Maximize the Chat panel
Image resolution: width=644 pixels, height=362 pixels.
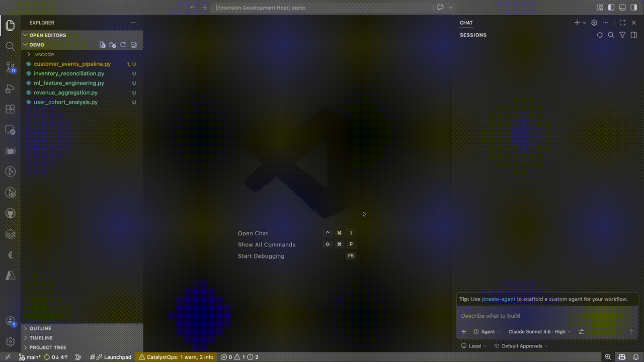pyautogui.click(x=622, y=23)
